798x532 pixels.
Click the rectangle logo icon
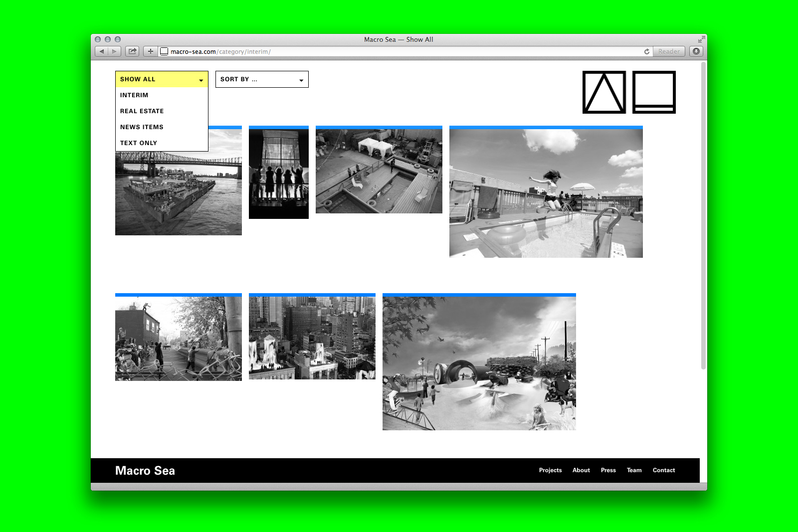[654, 92]
